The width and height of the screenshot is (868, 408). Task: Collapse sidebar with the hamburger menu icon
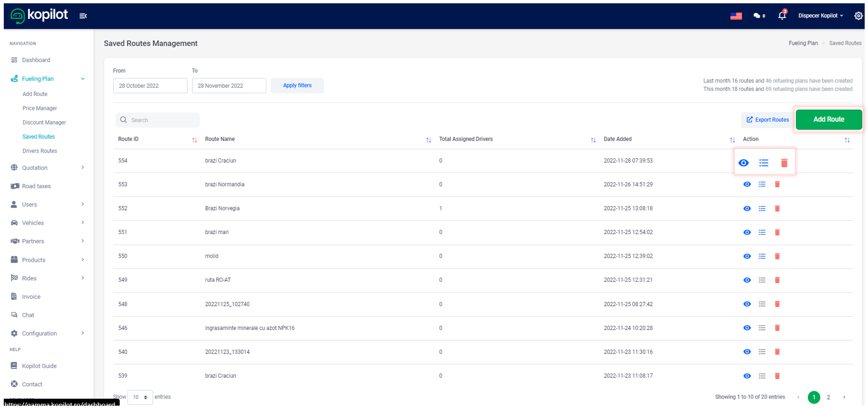[x=83, y=16]
